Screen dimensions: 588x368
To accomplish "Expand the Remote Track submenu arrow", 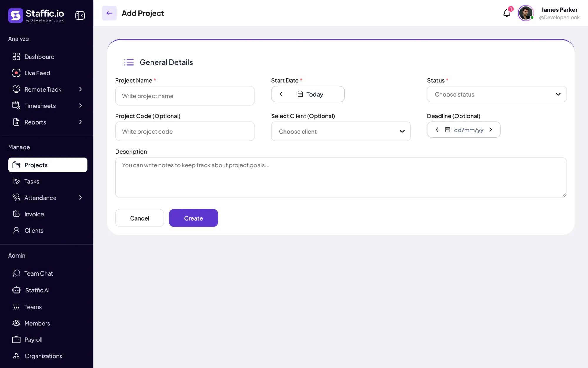I will tap(81, 89).
